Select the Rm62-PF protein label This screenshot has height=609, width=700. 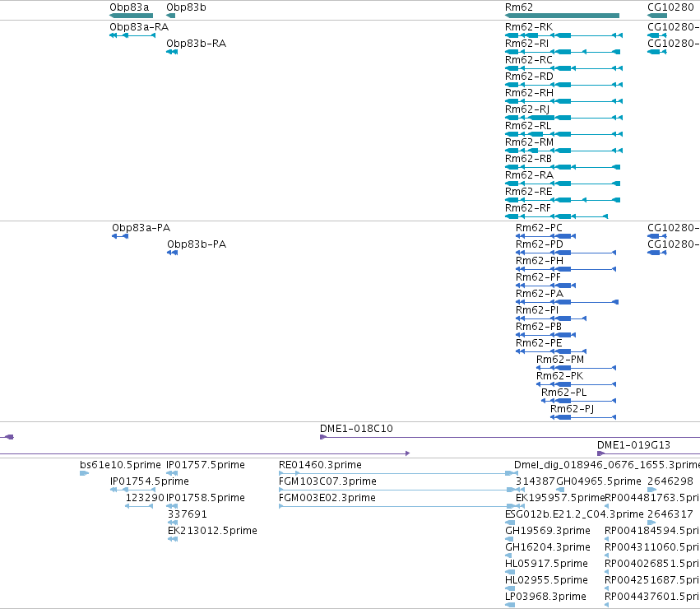click(538, 277)
